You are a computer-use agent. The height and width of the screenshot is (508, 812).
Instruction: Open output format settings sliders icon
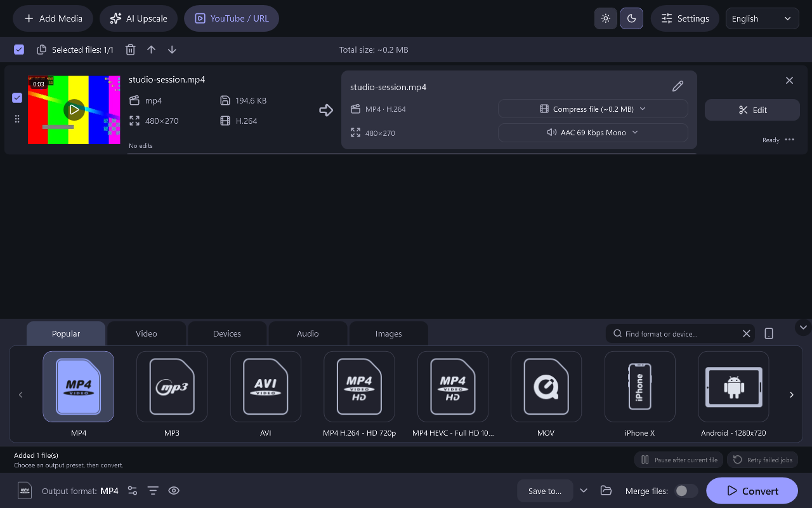[132, 491]
